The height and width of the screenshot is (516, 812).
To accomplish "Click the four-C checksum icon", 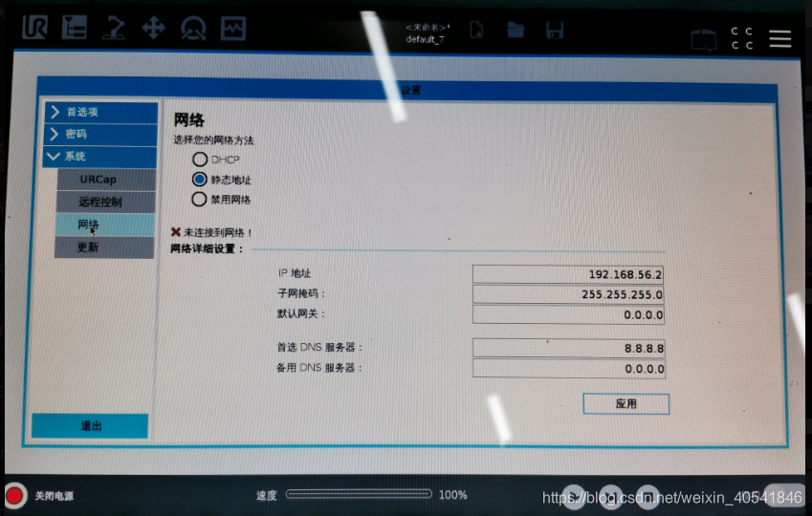I will click(741, 38).
